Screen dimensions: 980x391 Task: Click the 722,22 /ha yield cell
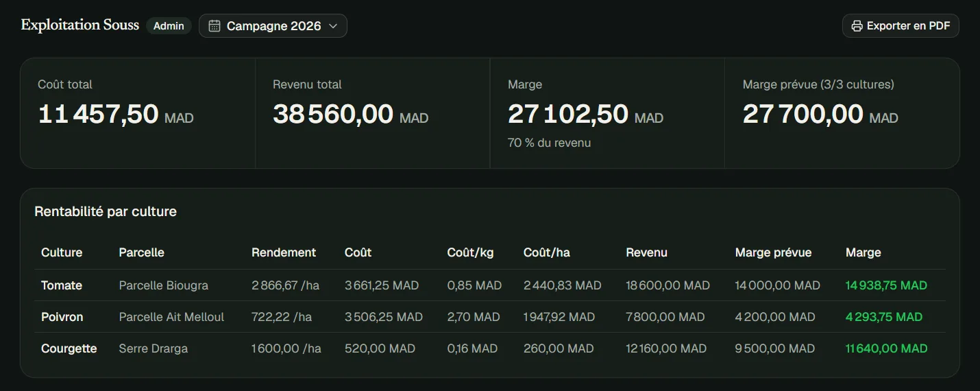[282, 317]
